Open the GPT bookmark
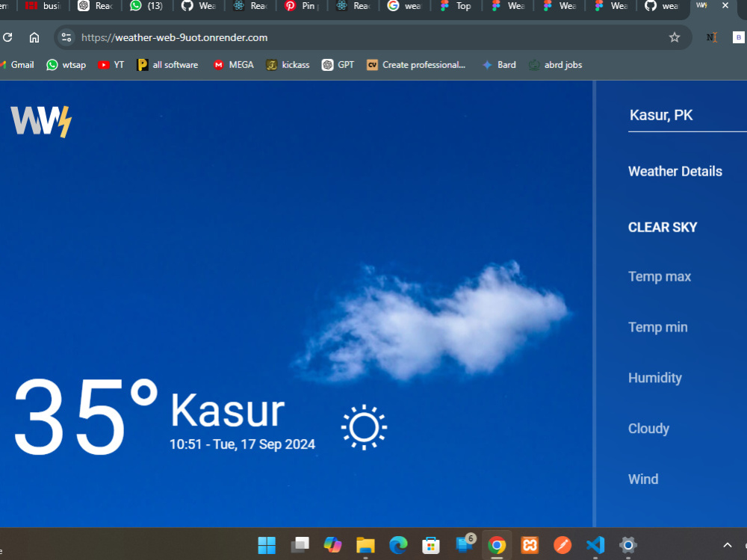This screenshot has height=560, width=747. (x=338, y=65)
